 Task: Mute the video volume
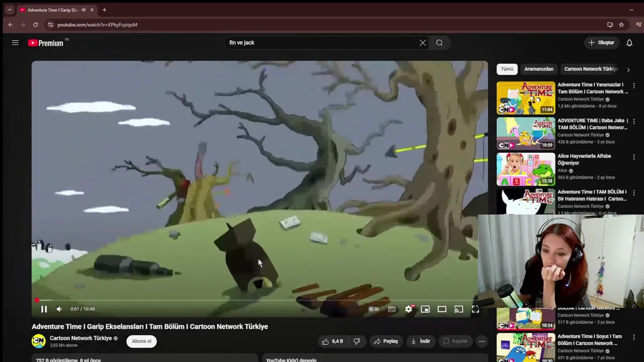pos(59,309)
